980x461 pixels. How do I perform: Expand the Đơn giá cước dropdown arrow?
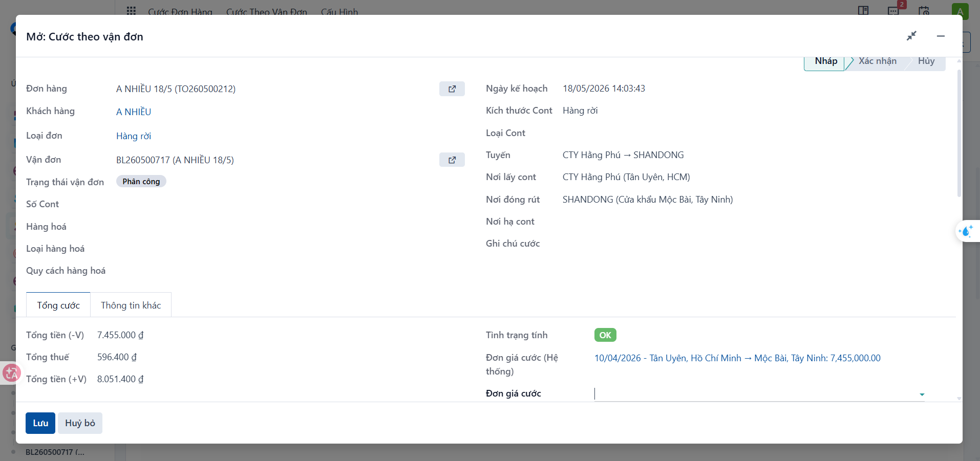pyautogui.click(x=922, y=394)
